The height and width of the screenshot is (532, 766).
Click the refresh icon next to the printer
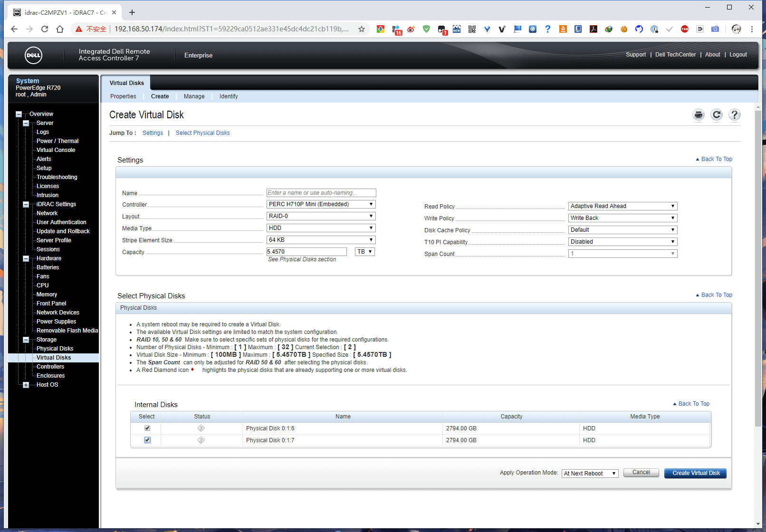(x=716, y=114)
